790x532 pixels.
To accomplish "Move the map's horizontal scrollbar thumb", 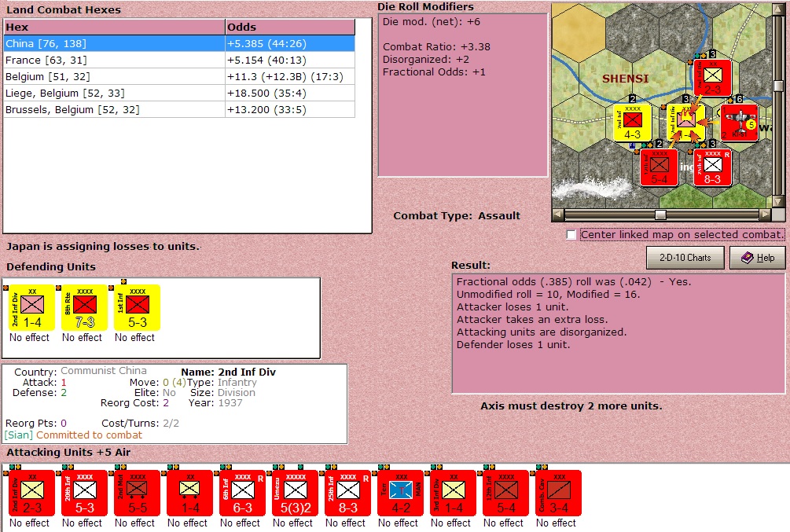I will pos(660,215).
